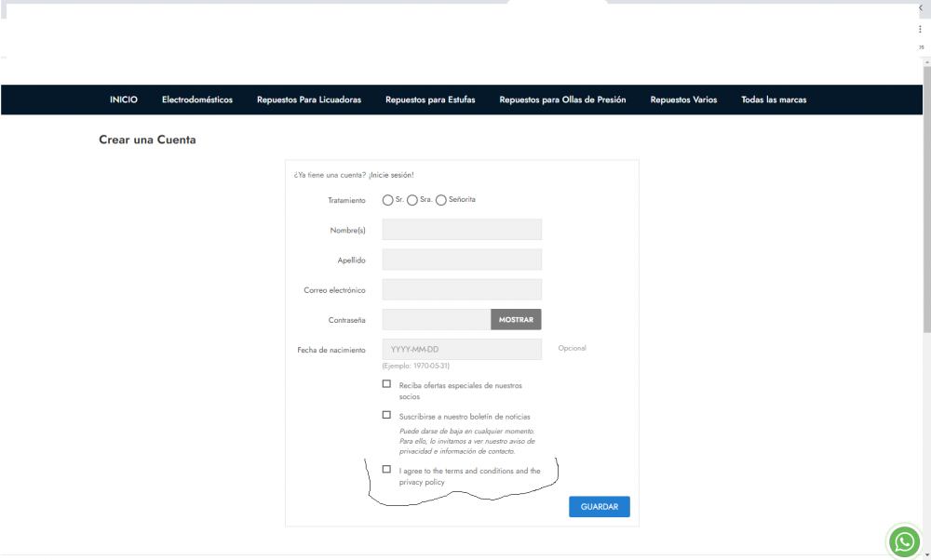This screenshot has width=931, height=560.
Task: Check 'Suscribirse a nuestro boletín de noticias'
Action: tap(386, 414)
